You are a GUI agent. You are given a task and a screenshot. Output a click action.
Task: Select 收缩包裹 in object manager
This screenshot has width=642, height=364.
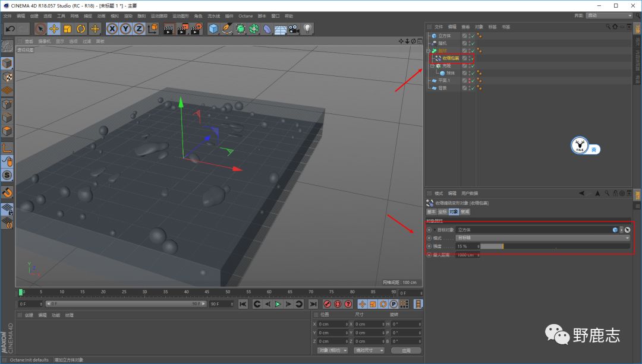pos(450,58)
